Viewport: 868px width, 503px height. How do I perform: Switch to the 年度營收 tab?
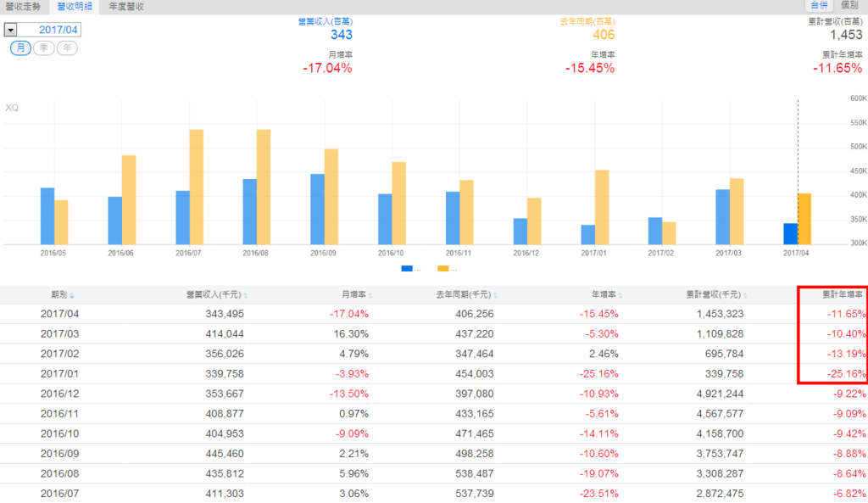tap(126, 7)
